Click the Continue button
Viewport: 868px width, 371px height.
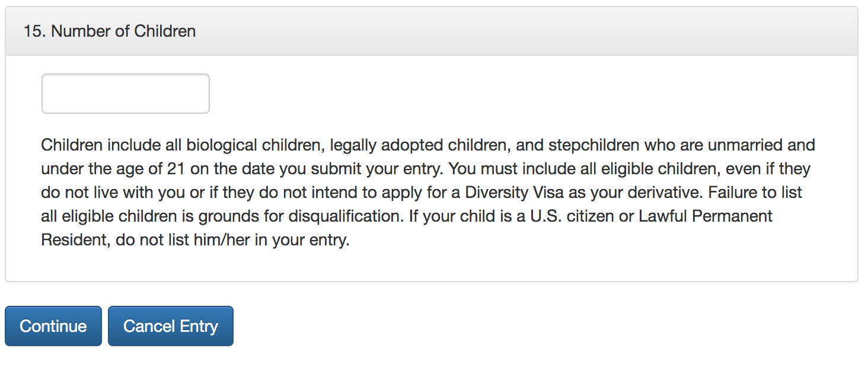tap(53, 326)
